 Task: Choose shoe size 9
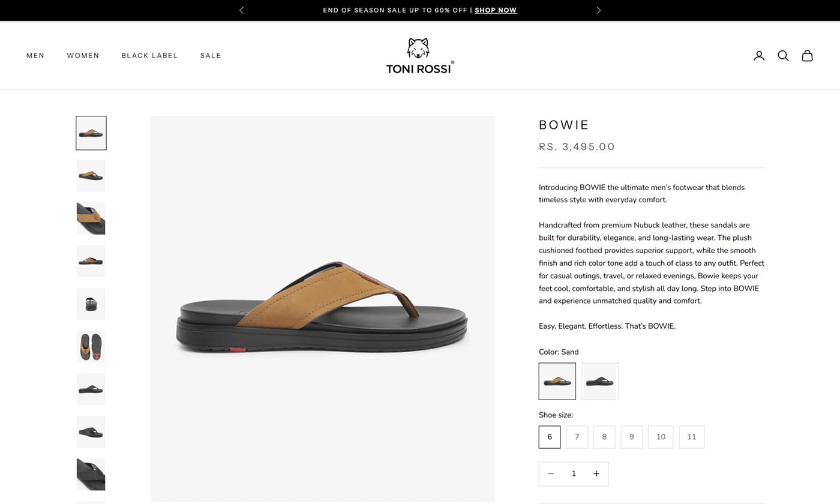click(x=632, y=437)
